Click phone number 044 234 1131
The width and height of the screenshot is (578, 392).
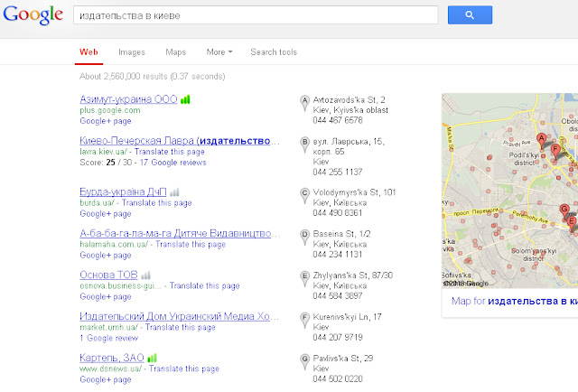tap(338, 254)
